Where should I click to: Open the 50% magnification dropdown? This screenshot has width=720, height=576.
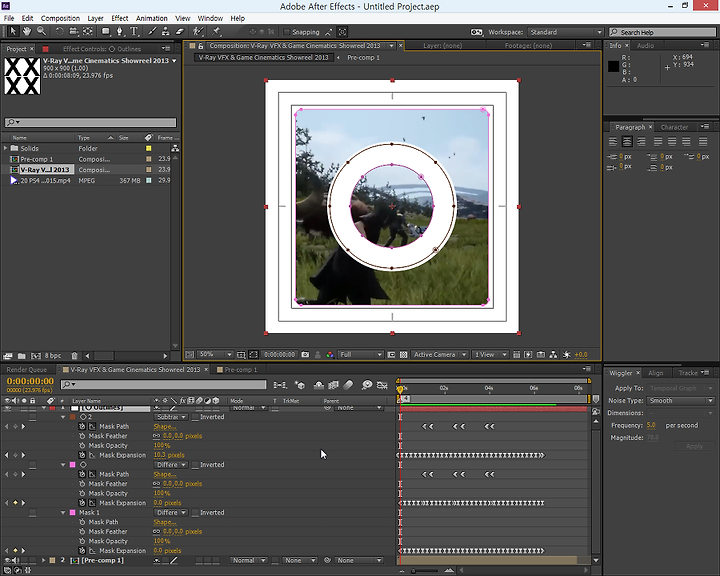pyautogui.click(x=215, y=355)
